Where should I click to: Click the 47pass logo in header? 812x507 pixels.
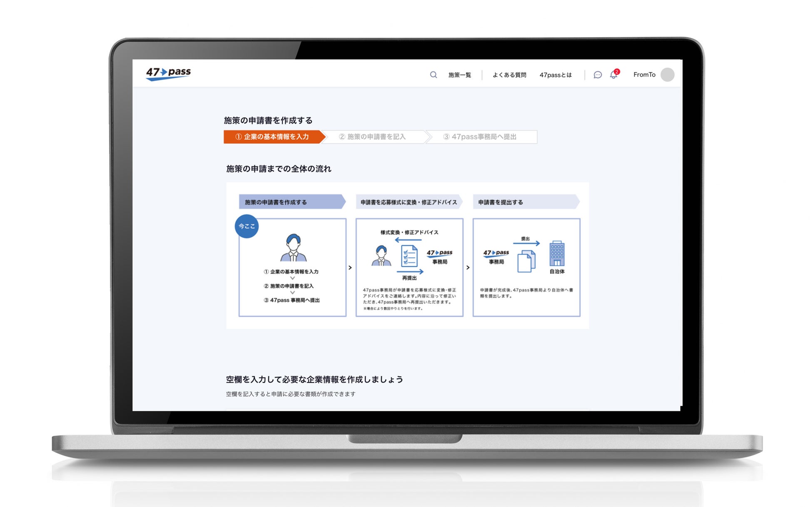tap(168, 74)
